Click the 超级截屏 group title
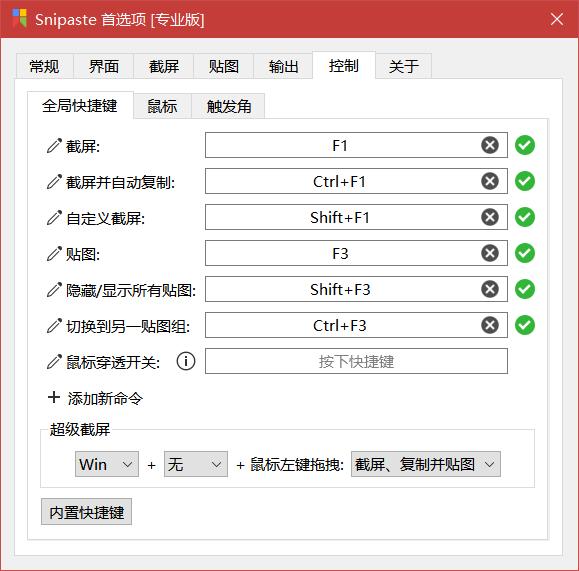Image resolution: width=579 pixels, height=571 pixels. click(80, 429)
